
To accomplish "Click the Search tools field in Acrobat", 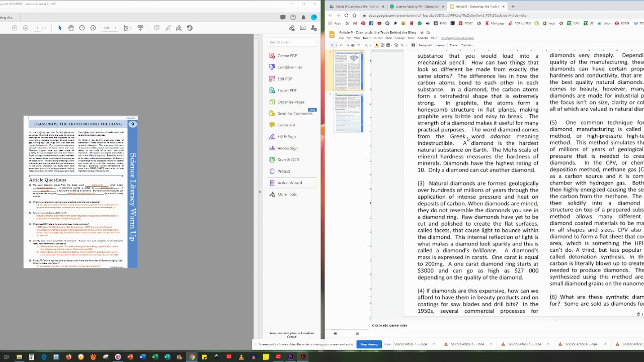I will (x=292, y=42).
